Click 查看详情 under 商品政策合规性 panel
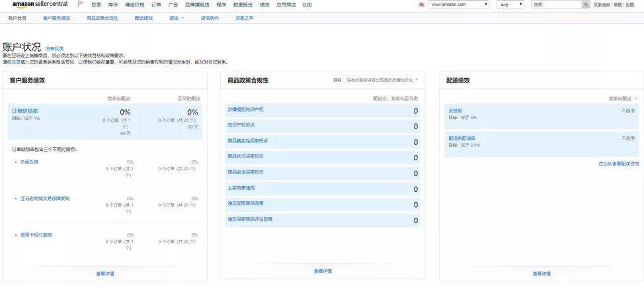The height and width of the screenshot is (288, 644). pos(323,271)
